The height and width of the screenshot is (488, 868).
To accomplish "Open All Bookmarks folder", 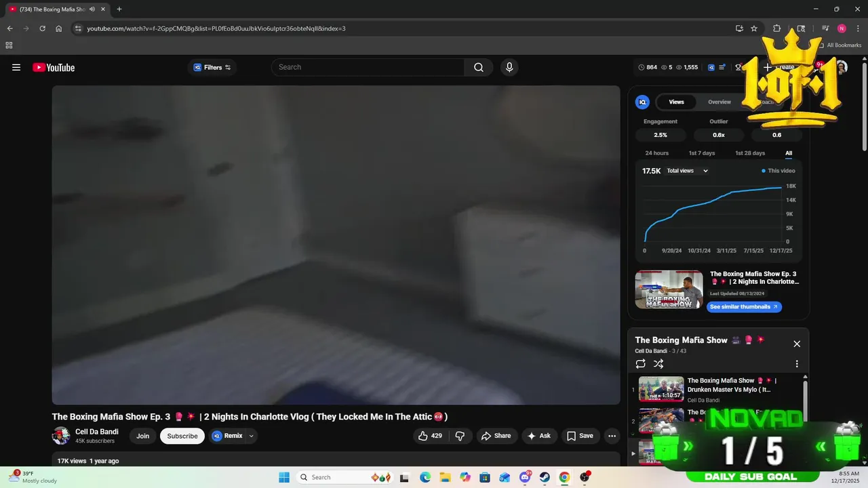I will point(840,45).
